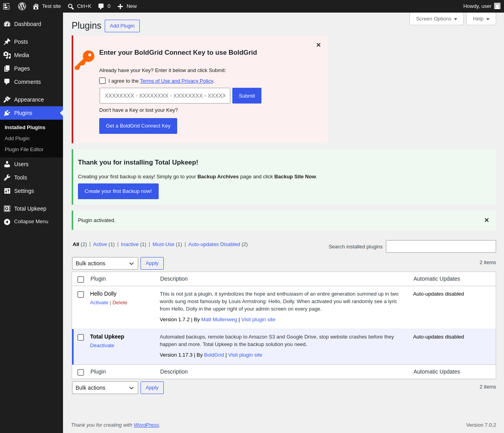The image size is (504, 433).
Task: Expand the Screen Options panel
Action: [x=437, y=19]
